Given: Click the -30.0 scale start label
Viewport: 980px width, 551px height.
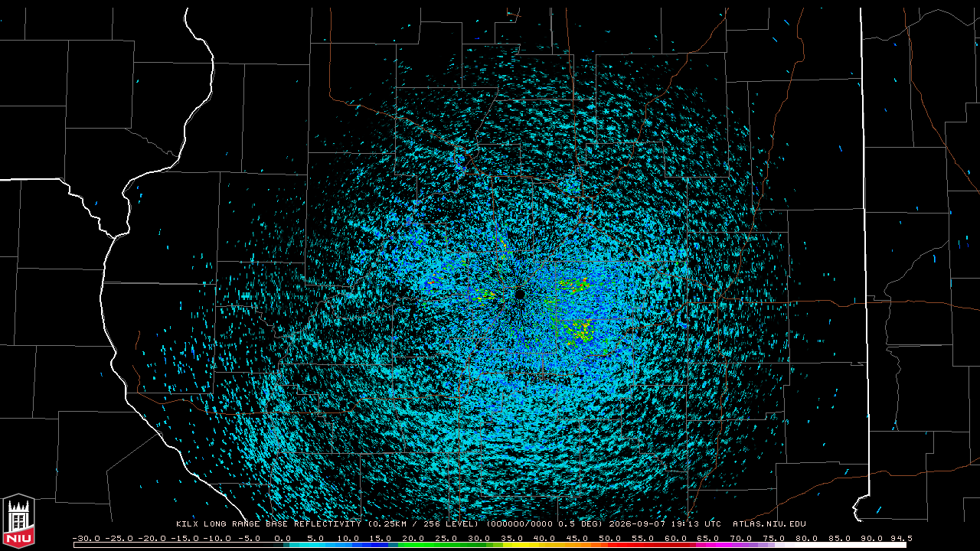Looking at the screenshot, I should coord(86,538).
